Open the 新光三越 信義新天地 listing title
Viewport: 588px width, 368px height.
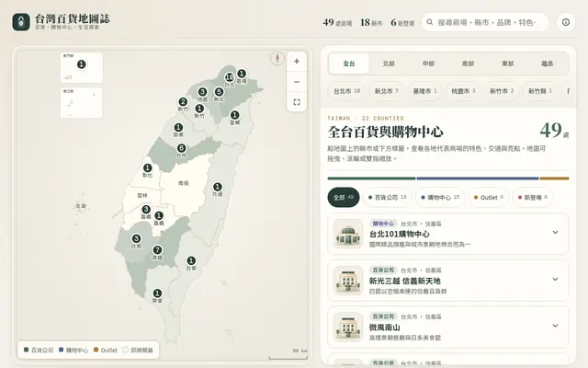[x=404, y=281]
